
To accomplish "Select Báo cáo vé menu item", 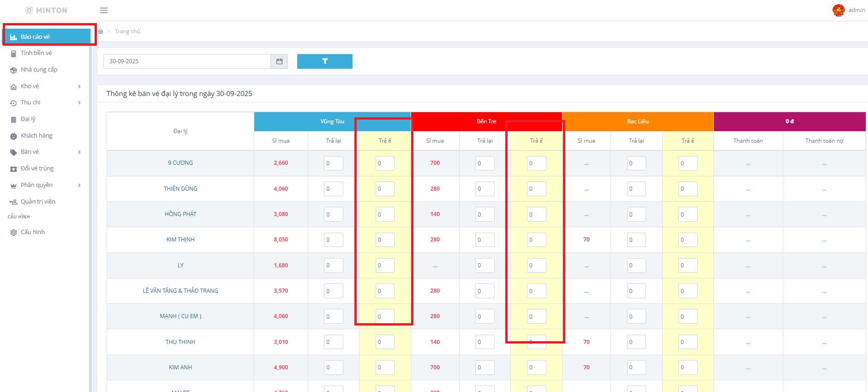I will pos(35,37).
